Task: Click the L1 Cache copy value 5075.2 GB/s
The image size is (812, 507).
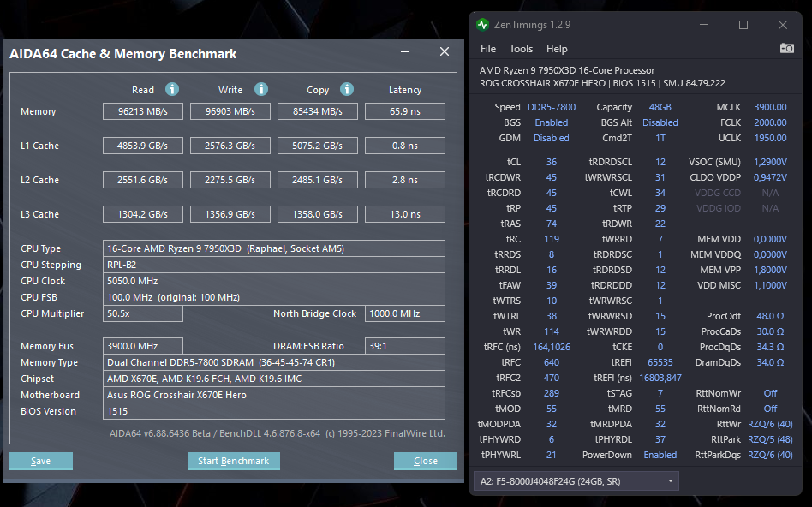Action: (x=318, y=146)
